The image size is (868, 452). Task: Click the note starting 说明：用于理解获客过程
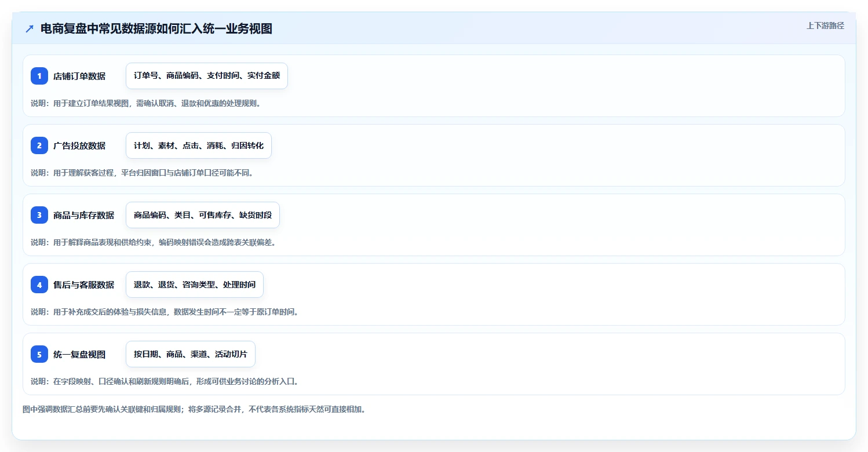coord(142,173)
